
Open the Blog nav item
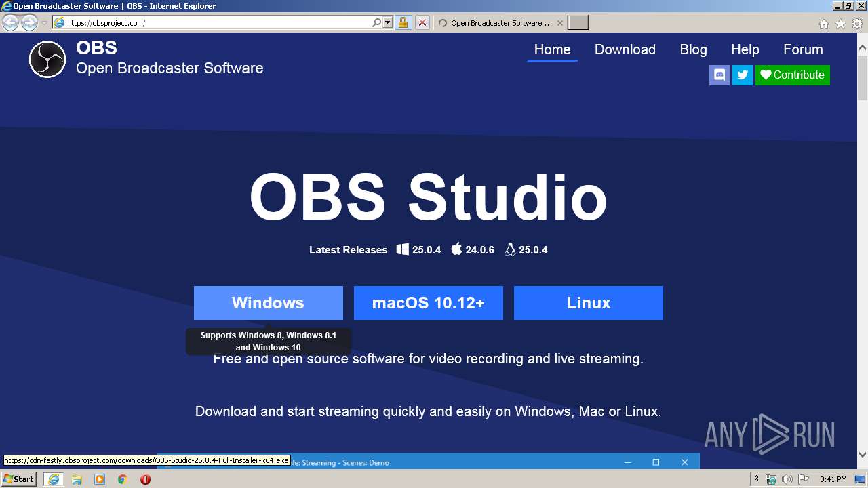694,49
